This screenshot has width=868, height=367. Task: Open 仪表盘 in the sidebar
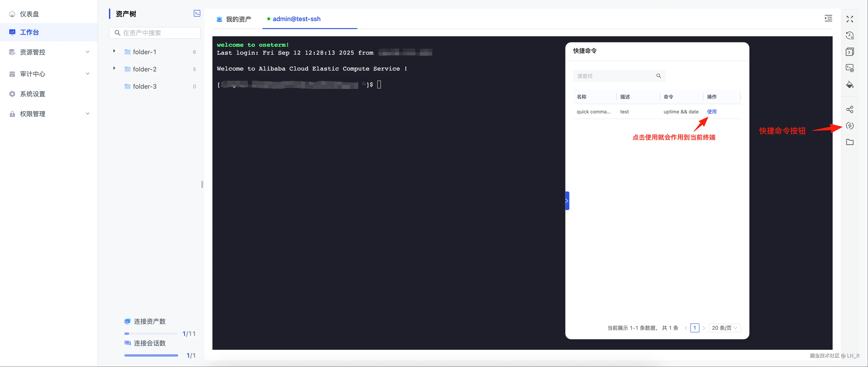coord(29,14)
